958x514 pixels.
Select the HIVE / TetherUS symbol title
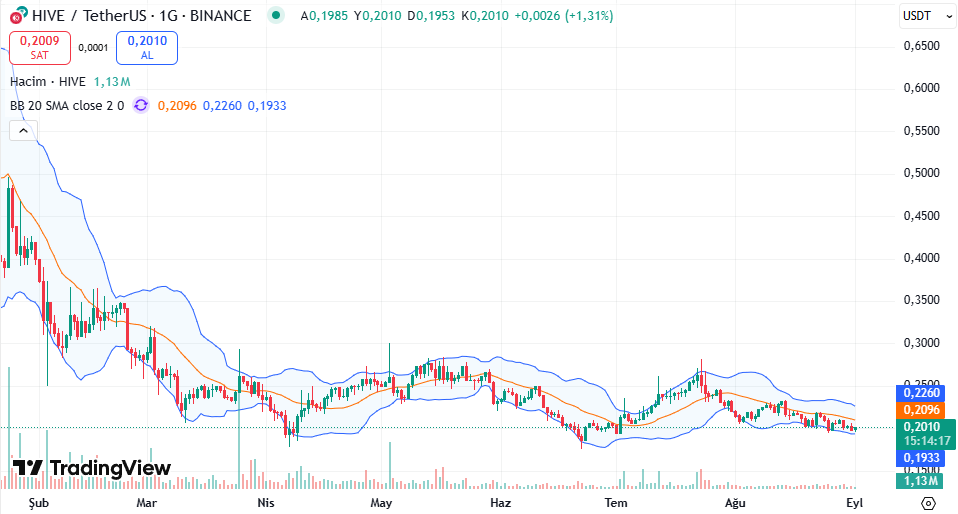pyautogui.click(x=141, y=15)
